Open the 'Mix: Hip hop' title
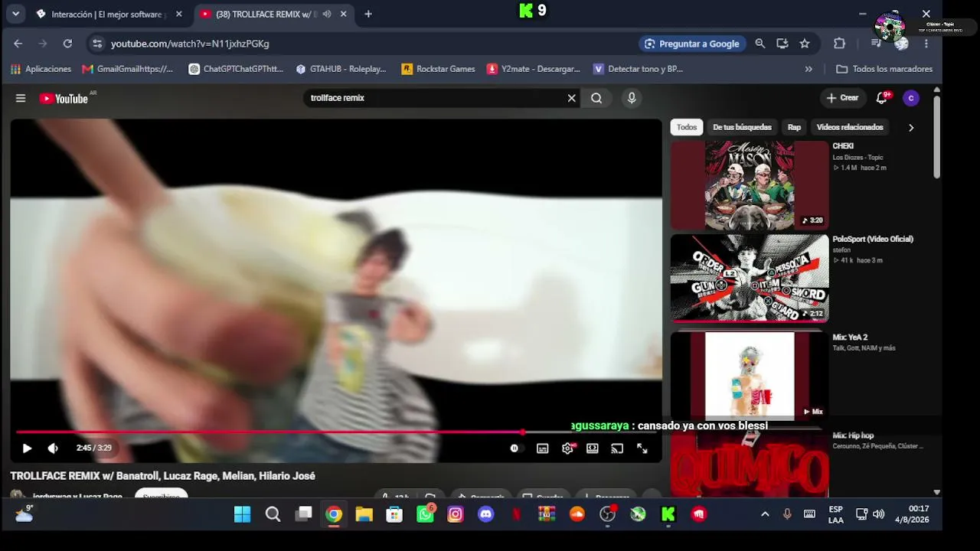This screenshot has width=980, height=551. (x=853, y=435)
